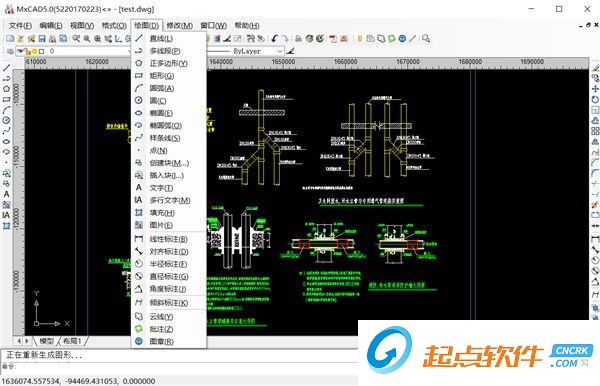Choose 多线段(P) from the Draw menu
Image resolution: width=600 pixels, height=386 pixels.
[169, 51]
